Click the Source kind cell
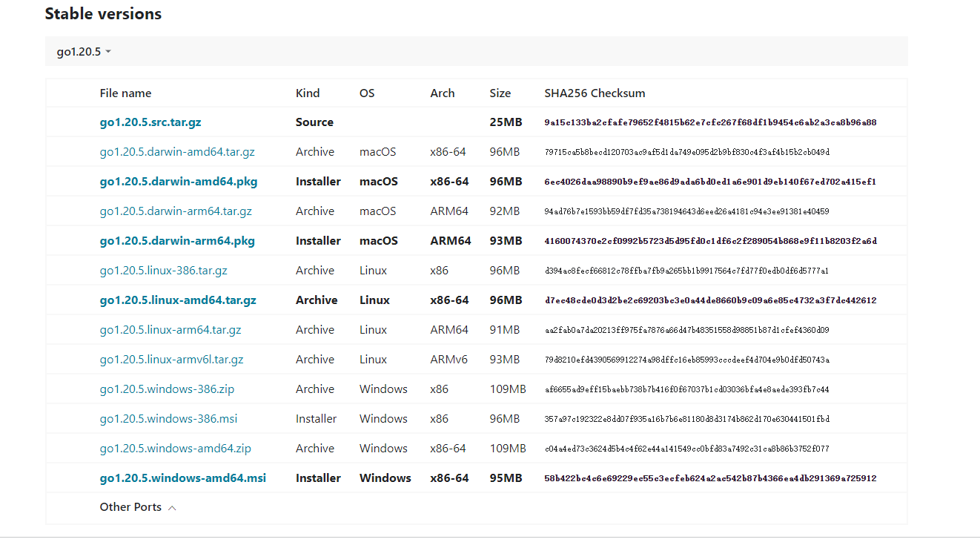 coord(314,122)
